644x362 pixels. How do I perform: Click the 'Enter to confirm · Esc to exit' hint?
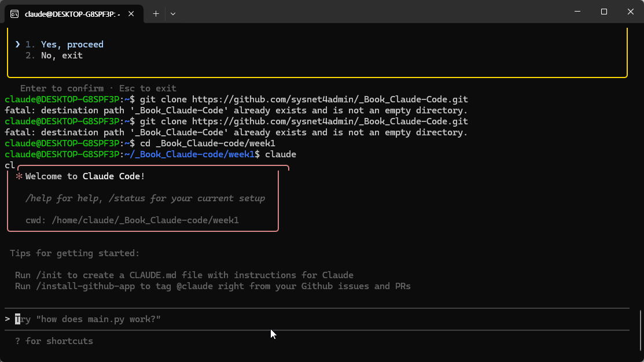pos(98,88)
